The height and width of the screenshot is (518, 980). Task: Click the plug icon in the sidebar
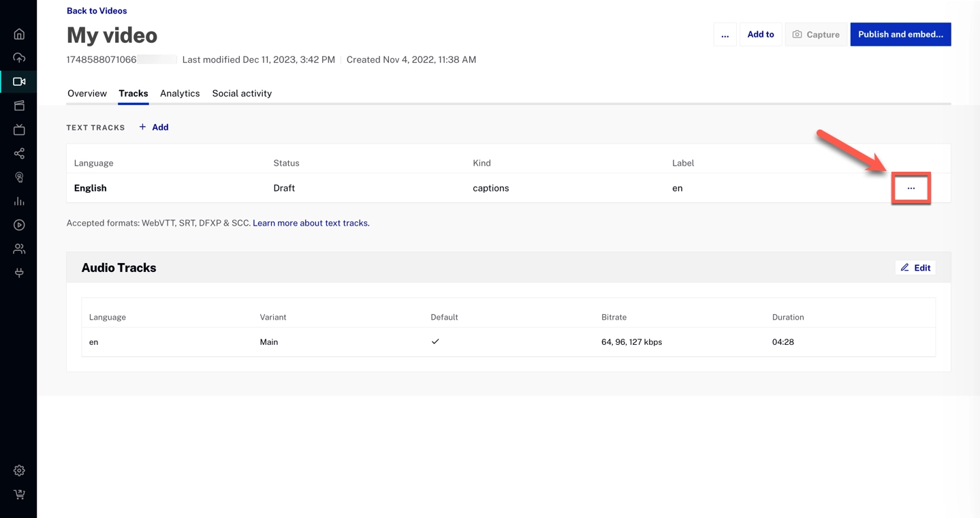19,273
